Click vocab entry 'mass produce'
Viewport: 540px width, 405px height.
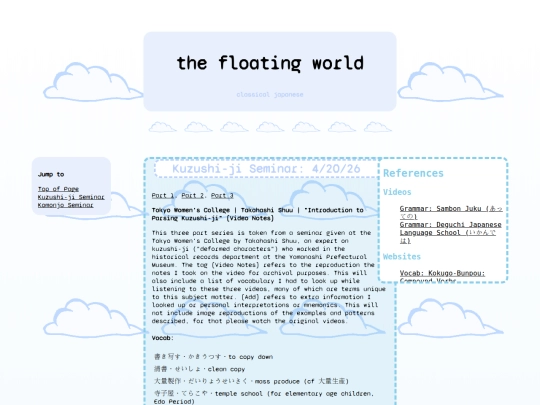[251, 381]
